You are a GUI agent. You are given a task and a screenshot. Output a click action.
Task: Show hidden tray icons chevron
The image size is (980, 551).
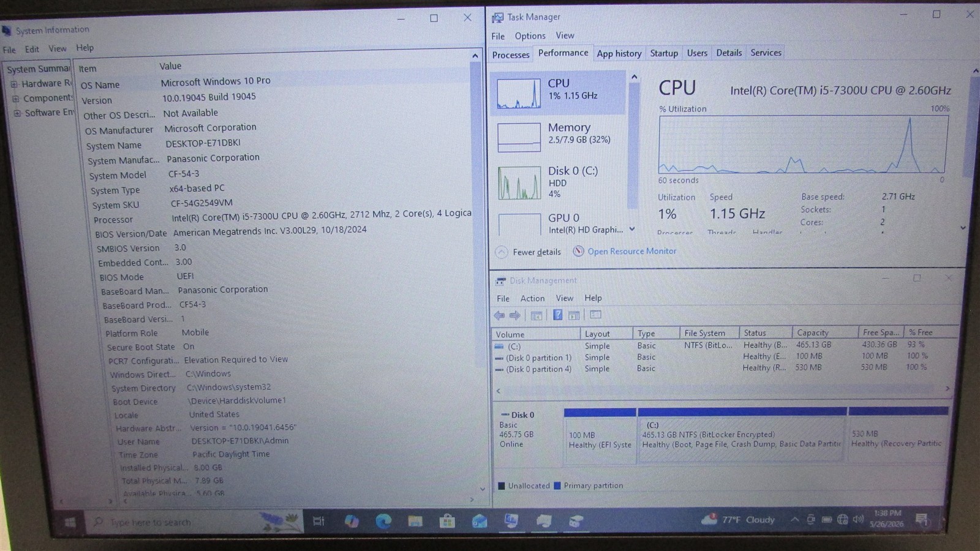coord(794,520)
